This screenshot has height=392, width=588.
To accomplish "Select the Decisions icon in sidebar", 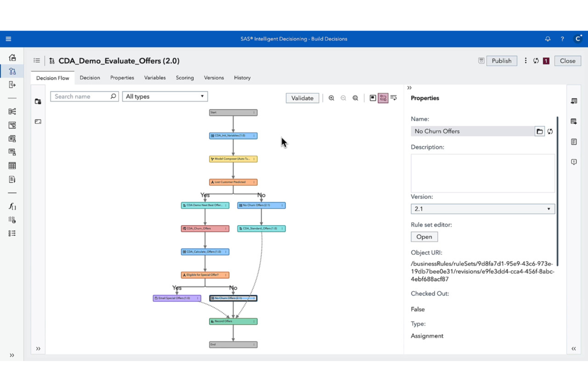I will click(12, 71).
